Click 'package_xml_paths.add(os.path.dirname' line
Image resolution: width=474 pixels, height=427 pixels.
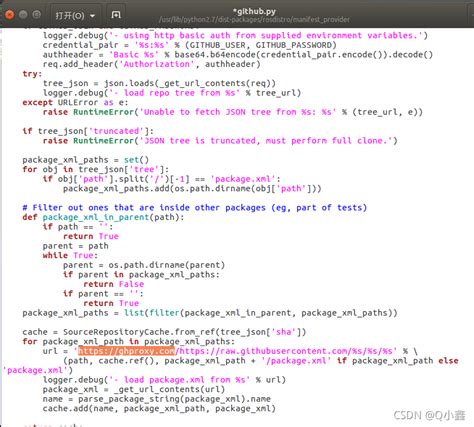click(192, 189)
